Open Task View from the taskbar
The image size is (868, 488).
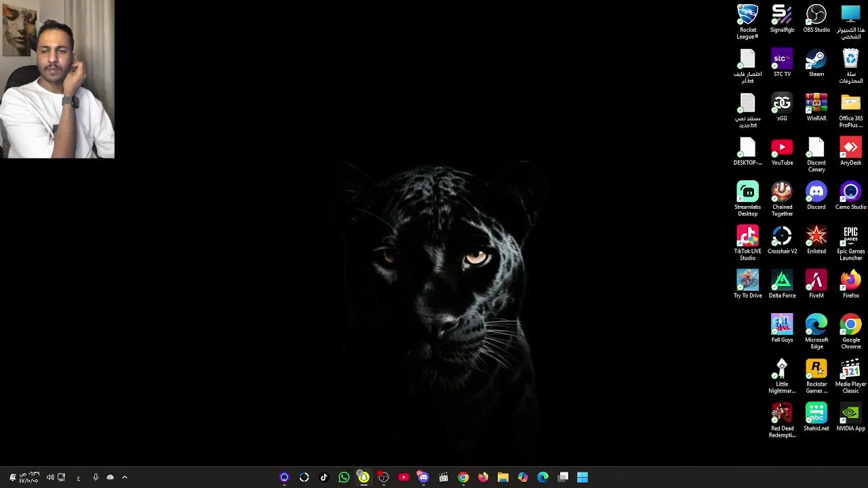click(x=563, y=477)
